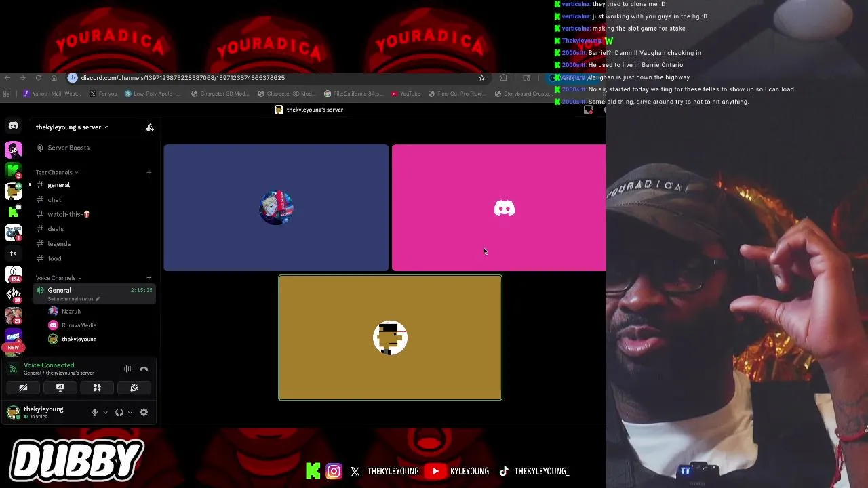Add a new voice channel plus icon
Viewport: 868px width, 488px height.
click(x=149, y=278)
